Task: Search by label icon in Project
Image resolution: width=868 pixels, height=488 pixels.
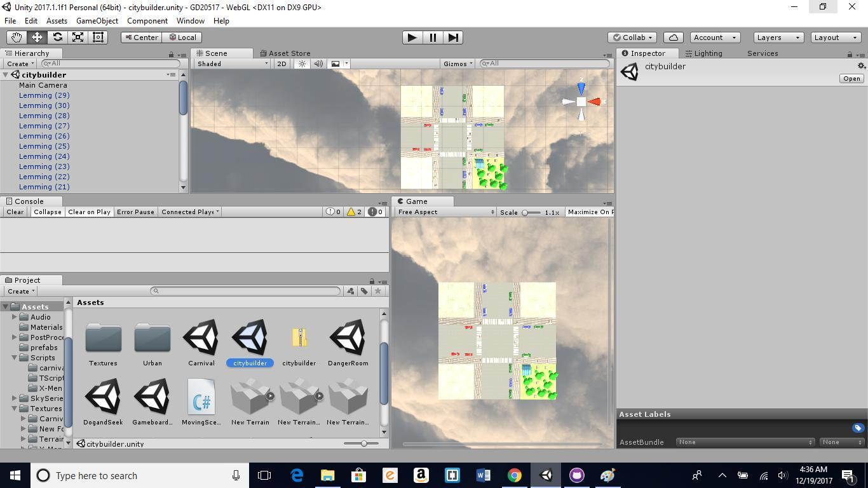Action: pos(364,291)
